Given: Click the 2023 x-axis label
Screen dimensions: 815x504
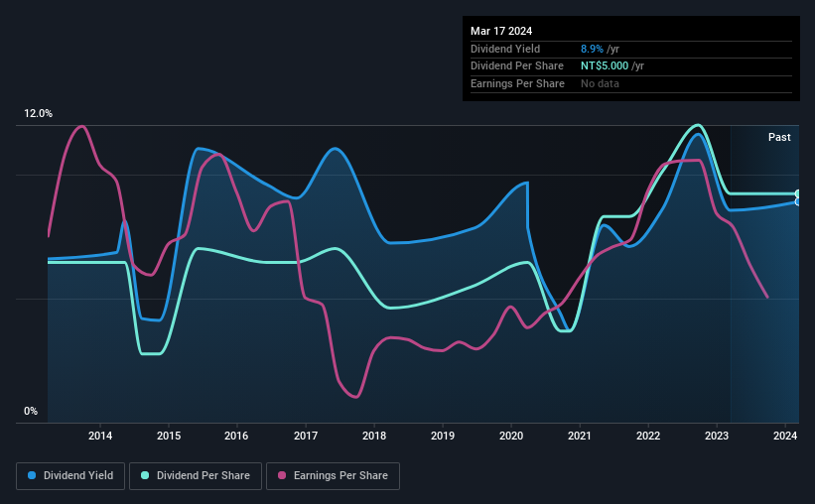Looking at the screenshot, I should point(717,436).
